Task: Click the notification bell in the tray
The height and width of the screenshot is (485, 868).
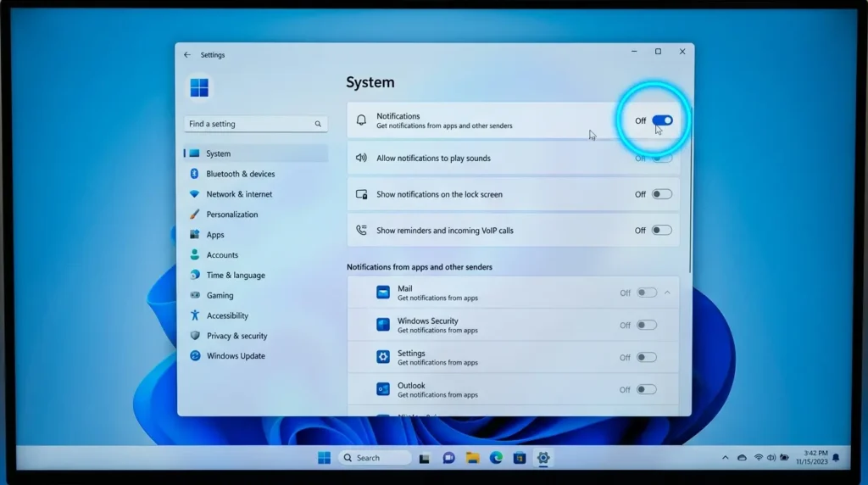Action: click(x=837, y=458)
